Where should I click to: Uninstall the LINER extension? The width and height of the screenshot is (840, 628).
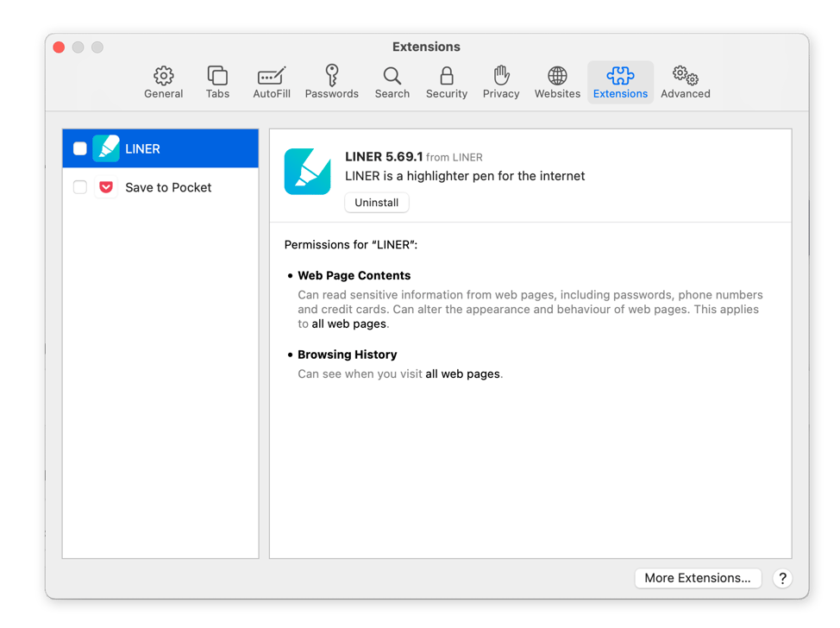[376, 202]
